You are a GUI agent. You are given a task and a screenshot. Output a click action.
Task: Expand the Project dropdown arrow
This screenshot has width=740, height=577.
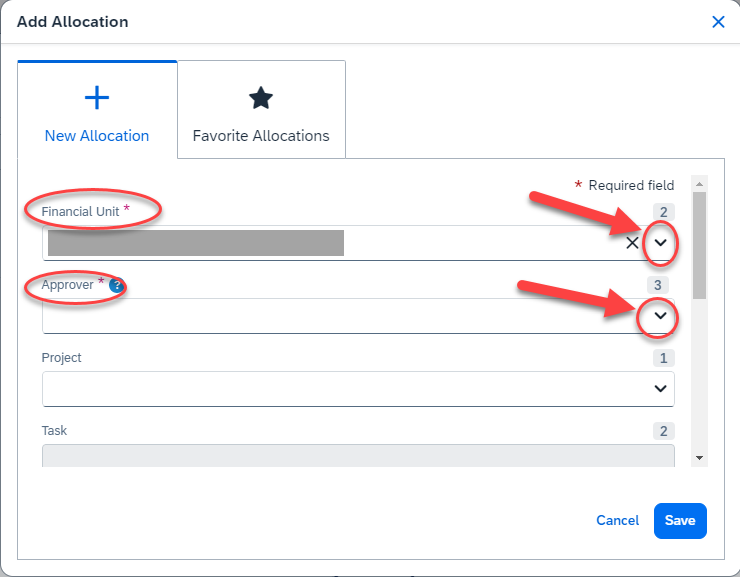[x=660, y=389]
